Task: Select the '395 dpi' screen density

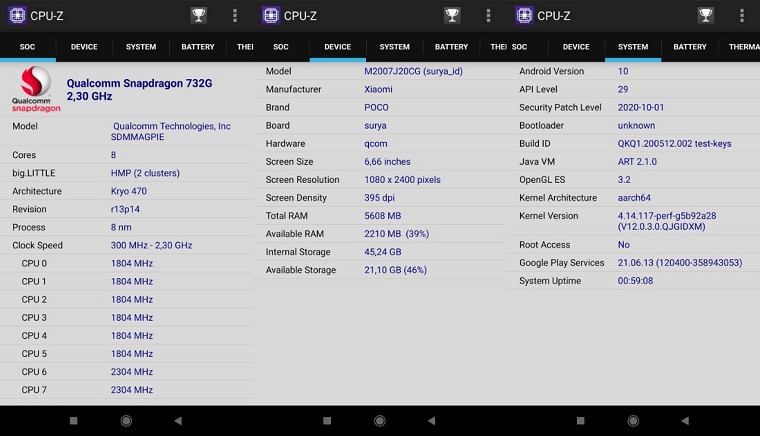Action: [x=379, y=198]
